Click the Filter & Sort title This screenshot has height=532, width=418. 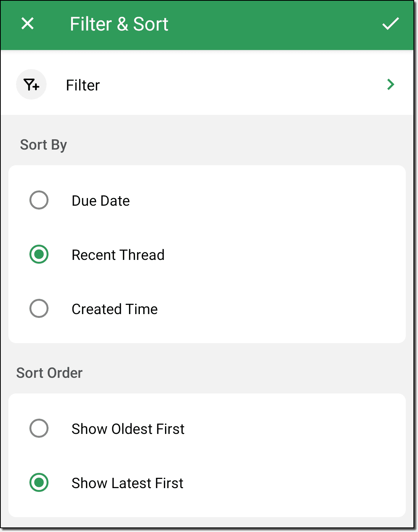coord(119,24)
